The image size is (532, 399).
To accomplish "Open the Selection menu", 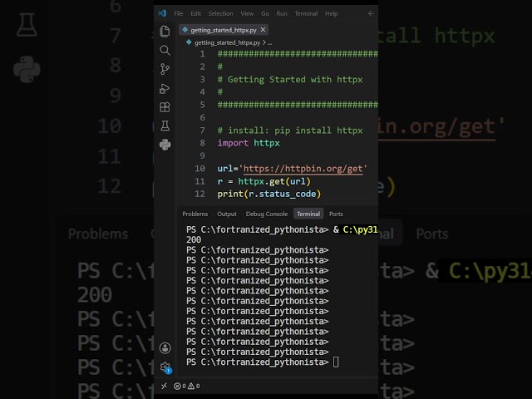I will [x=220, y=13].
